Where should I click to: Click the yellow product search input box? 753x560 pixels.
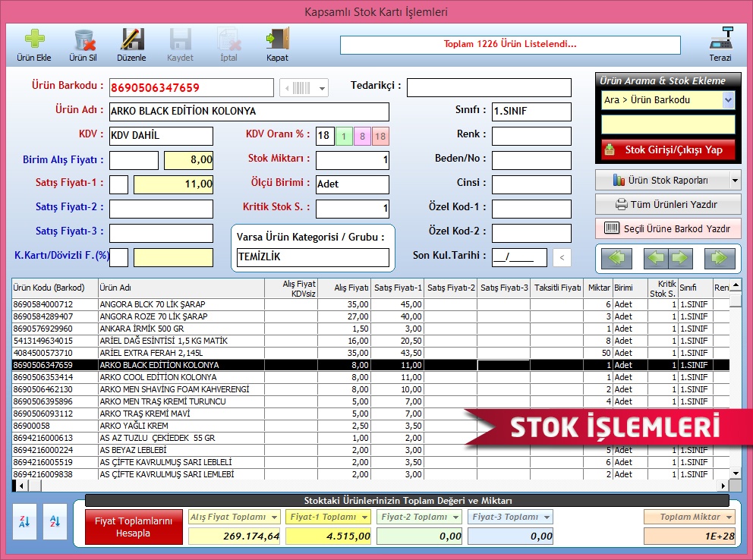668,124
